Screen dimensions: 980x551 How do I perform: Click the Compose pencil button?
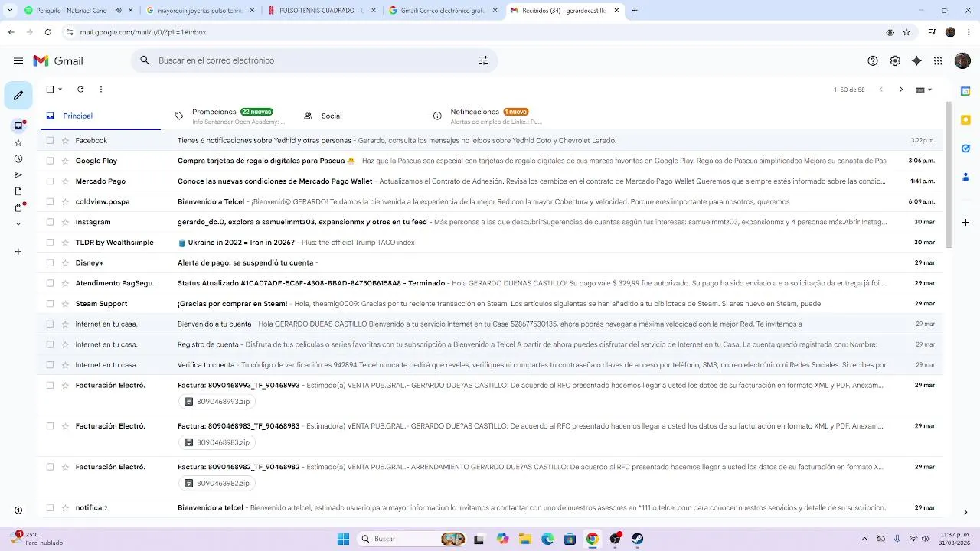18,96
